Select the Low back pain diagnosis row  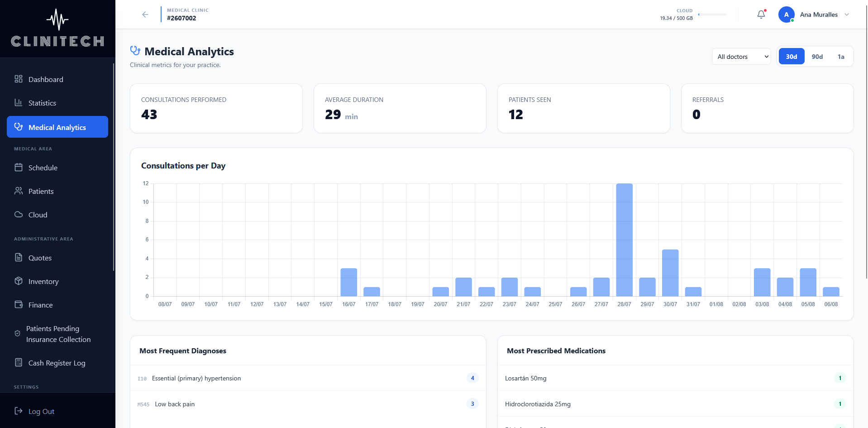point(308,404)
